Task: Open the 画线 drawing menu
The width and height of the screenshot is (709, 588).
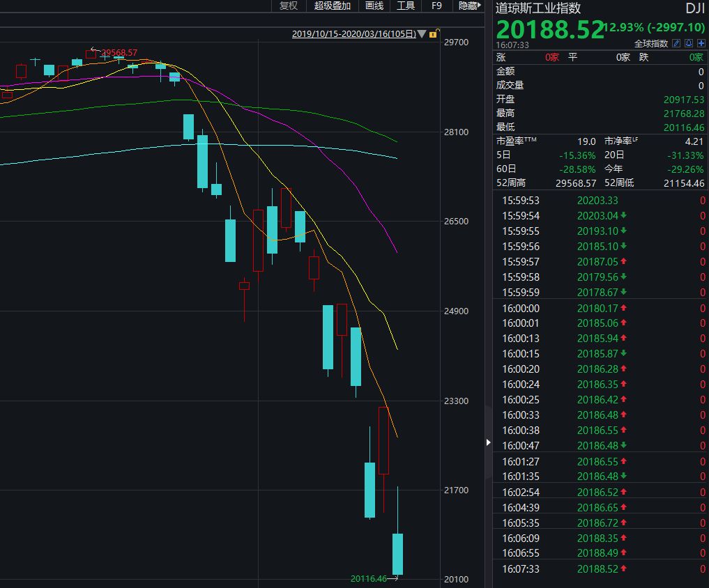Action: pyautogui.click(x=374, y=6)
